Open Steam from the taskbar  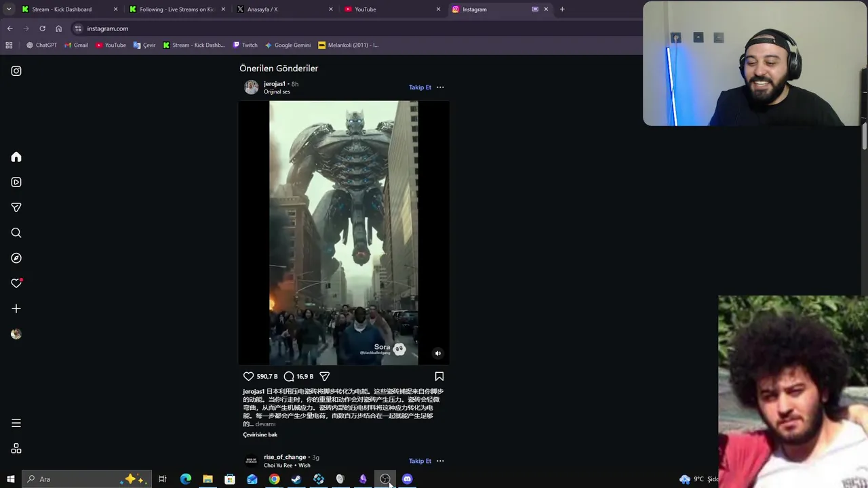click(x=296, y=479)
